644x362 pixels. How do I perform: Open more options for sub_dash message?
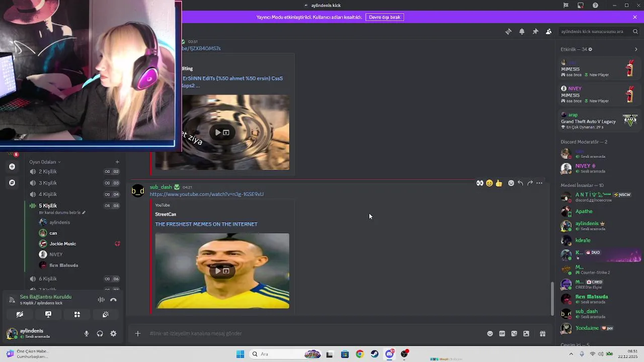pos(539,183)
